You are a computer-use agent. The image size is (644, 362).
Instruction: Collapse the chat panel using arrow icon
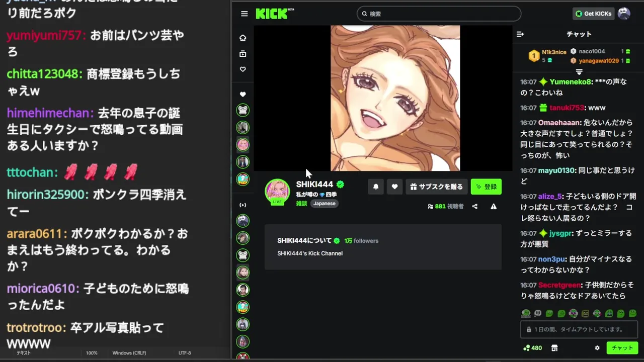click(520, 34)
